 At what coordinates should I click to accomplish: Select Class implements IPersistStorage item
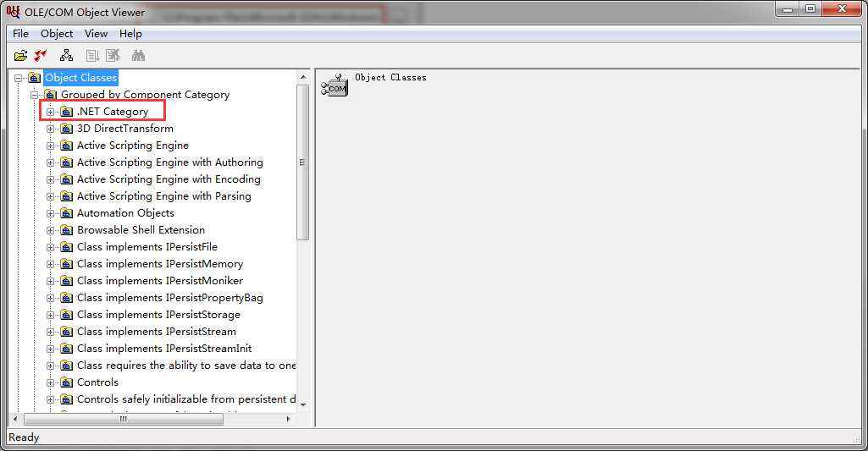[x=158, y=315]
